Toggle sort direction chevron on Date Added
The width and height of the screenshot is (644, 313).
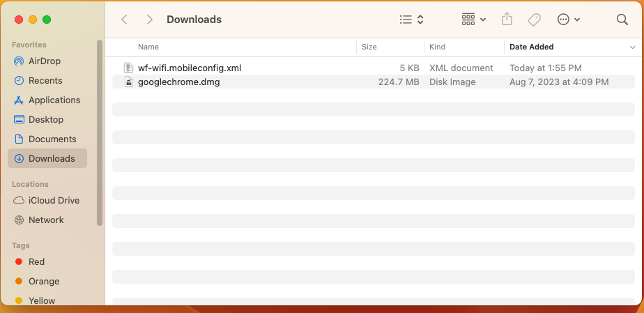[x=633, y=47]
